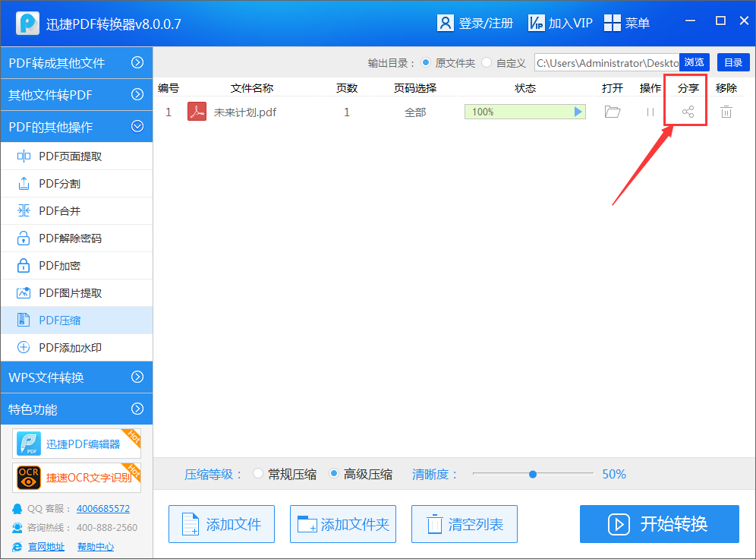
Task: Click PDF压缩 document icon
Action: [24, 321]
